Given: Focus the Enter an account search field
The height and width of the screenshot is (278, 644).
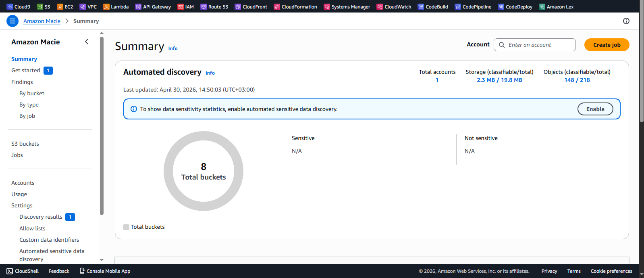Looking at the screenshot, I should pyautogui.click(x=534, y=45).
